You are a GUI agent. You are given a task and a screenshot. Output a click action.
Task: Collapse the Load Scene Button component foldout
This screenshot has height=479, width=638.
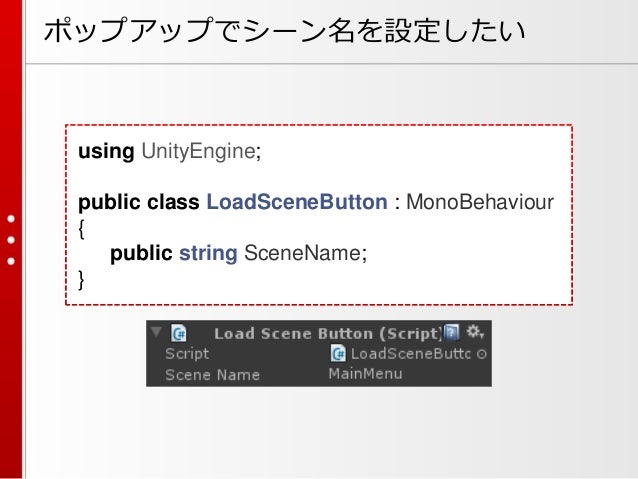coord(156,332)
